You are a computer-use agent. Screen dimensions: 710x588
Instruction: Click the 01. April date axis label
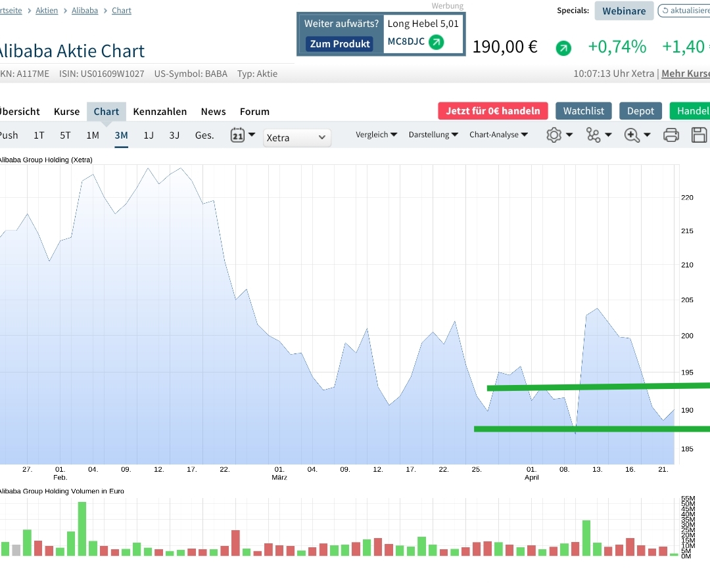click(532, 474)
